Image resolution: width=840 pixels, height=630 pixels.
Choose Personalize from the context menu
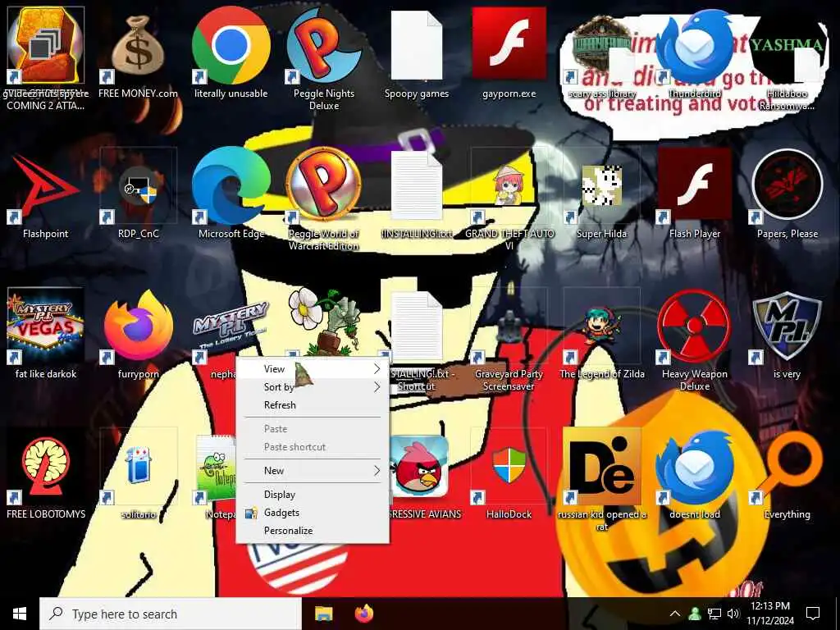tap(313, 531)
